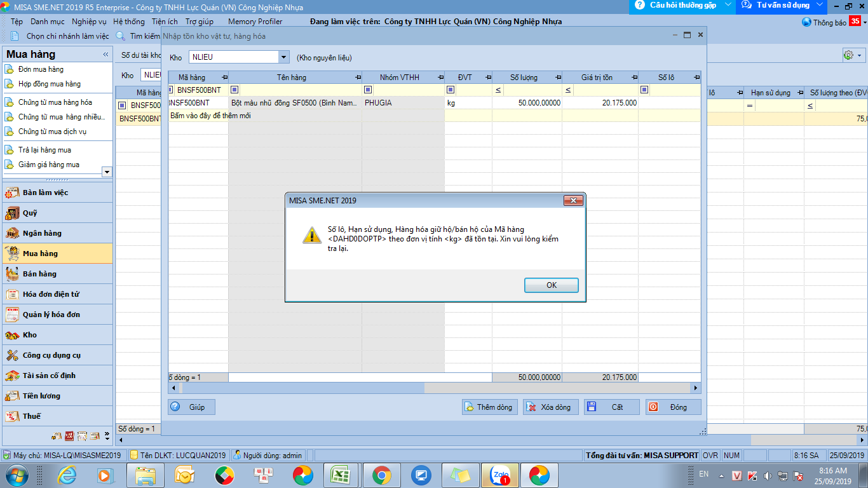Expand the purchase list dropdown arrow

pos(107,172)
